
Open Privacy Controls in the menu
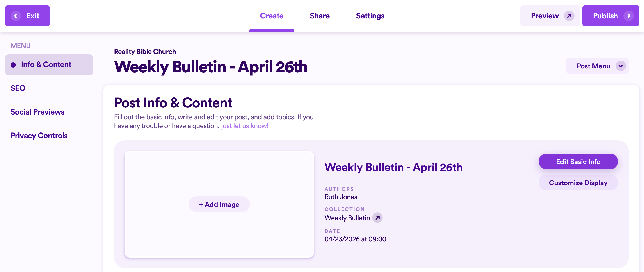click(x=39, y=136)
